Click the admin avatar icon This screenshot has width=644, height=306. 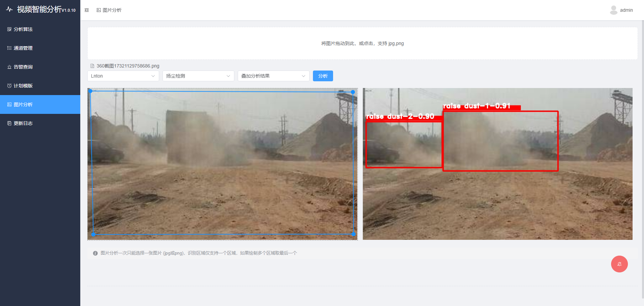614,10
